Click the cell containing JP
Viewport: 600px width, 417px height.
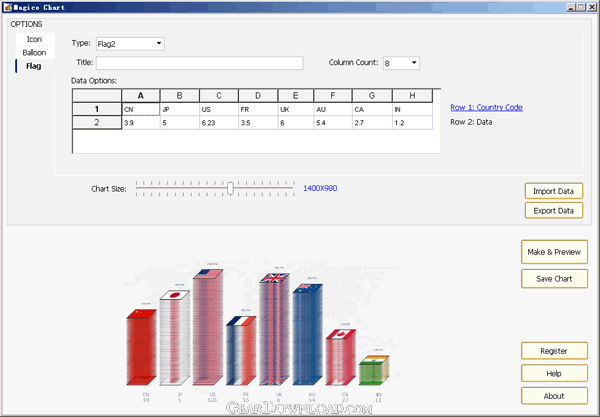click(179, 109)
